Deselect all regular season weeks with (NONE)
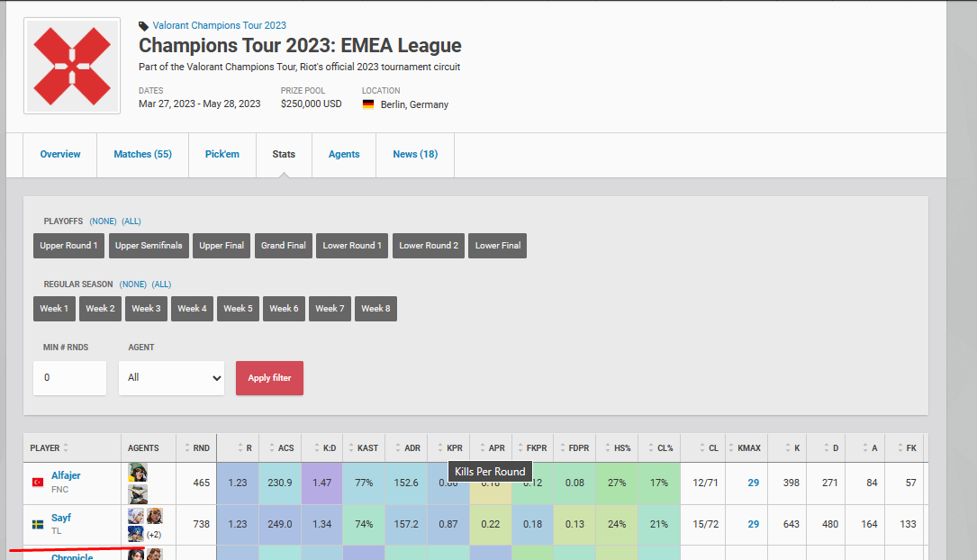This screenshot has height=560, width=977. click(x=133, y=284)
